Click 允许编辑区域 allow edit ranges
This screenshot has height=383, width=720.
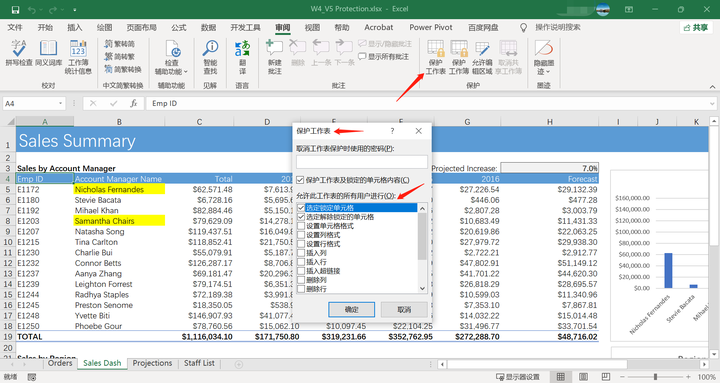pos(482,57)
